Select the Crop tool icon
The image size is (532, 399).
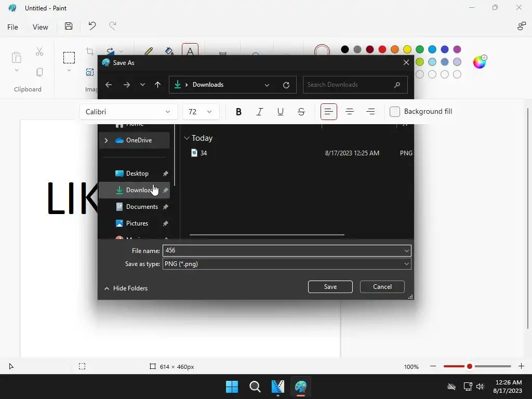[90, 51]
